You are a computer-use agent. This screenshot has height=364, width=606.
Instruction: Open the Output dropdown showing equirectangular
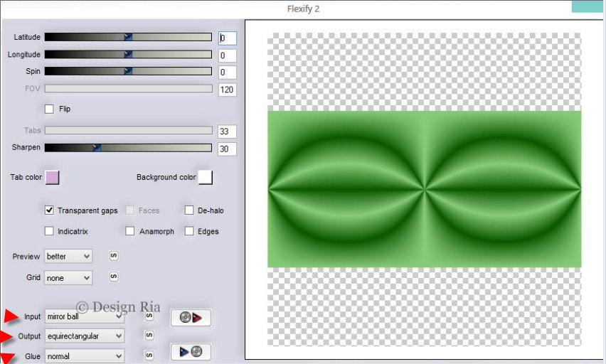tap(85, 336)
